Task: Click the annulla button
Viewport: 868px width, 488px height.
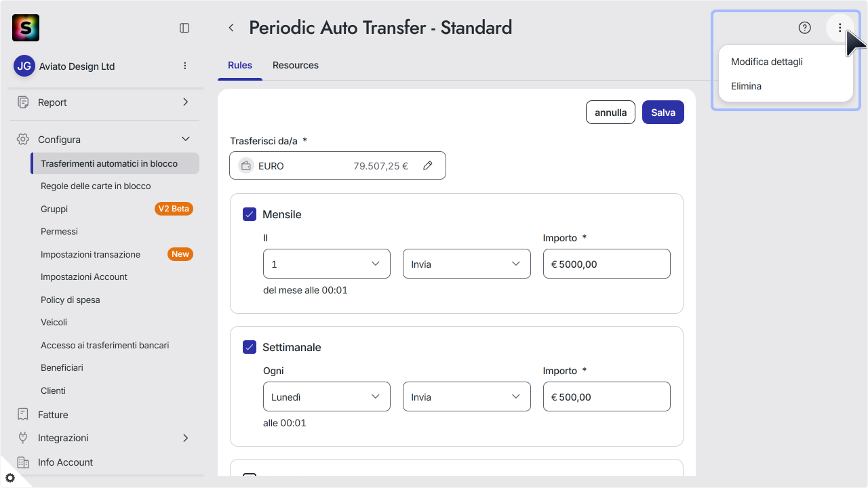Action: pos(611,113)
